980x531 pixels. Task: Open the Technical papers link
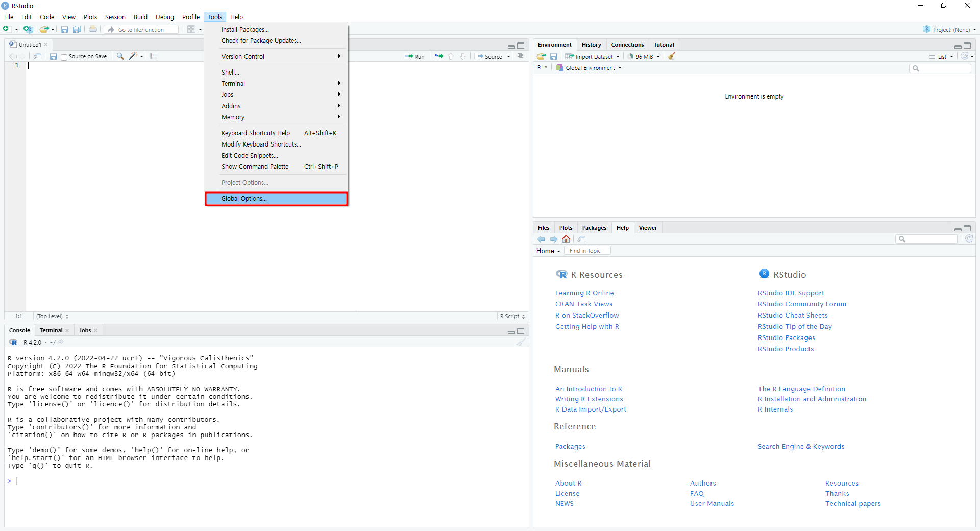coord(853,503)
